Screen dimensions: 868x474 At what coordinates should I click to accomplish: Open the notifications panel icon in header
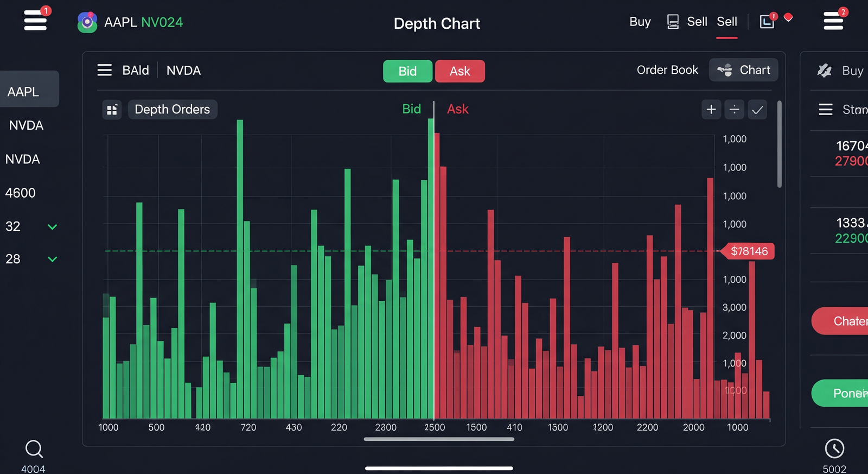[767, 21]
